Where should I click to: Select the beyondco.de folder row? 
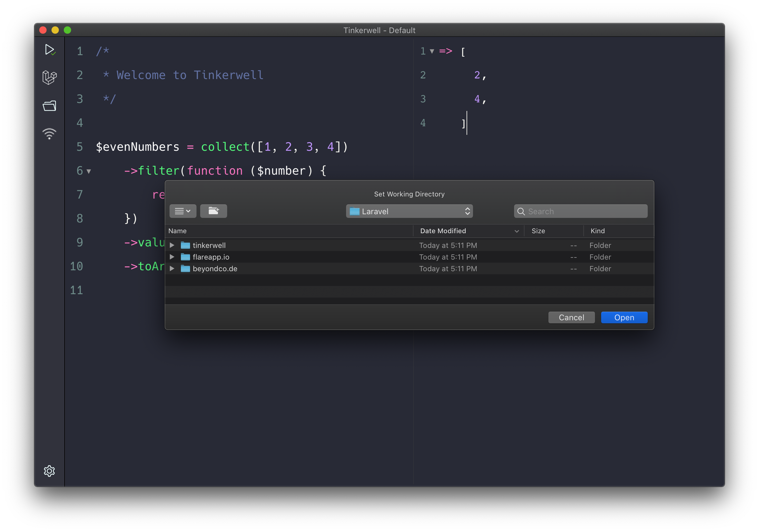pyautogui.click(x=215, y=268)
